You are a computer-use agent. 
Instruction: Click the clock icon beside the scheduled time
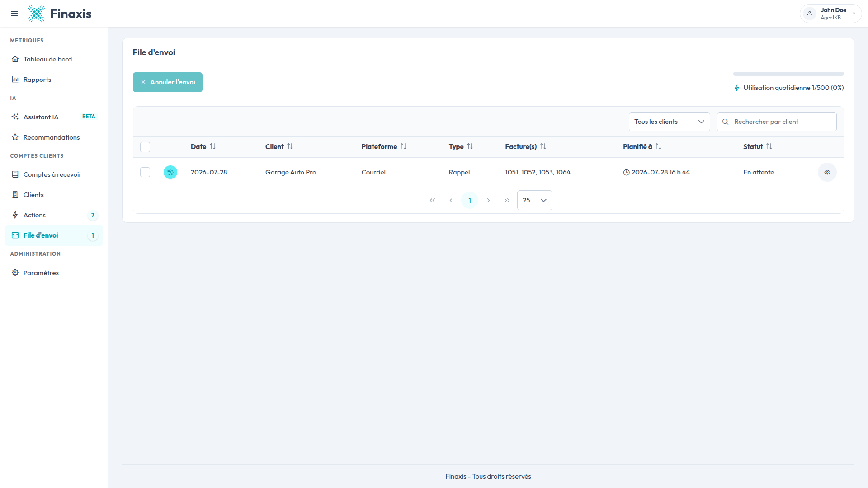tap(627, 172)
